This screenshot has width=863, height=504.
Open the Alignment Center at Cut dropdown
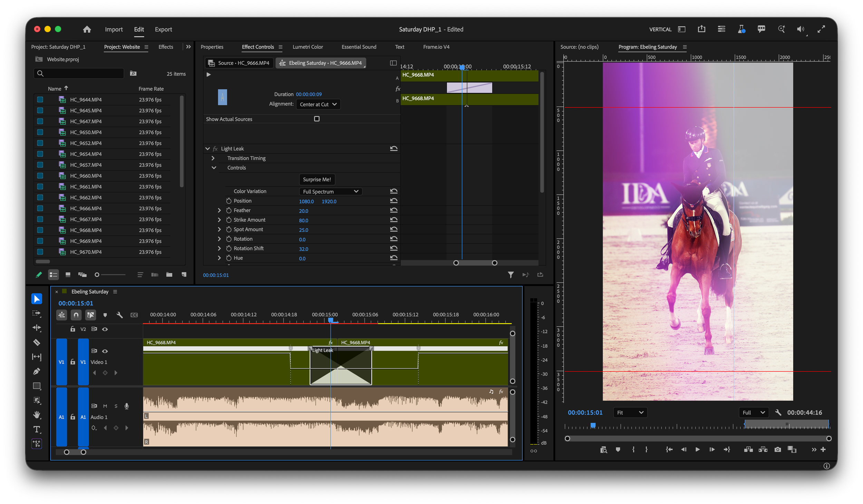[318, 104]
